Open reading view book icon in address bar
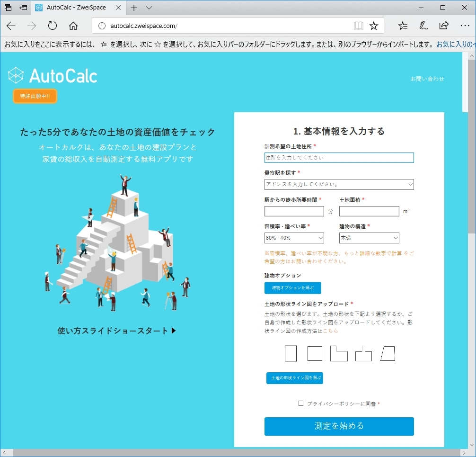Screen dimensions: 476x457 click(358, 26)
